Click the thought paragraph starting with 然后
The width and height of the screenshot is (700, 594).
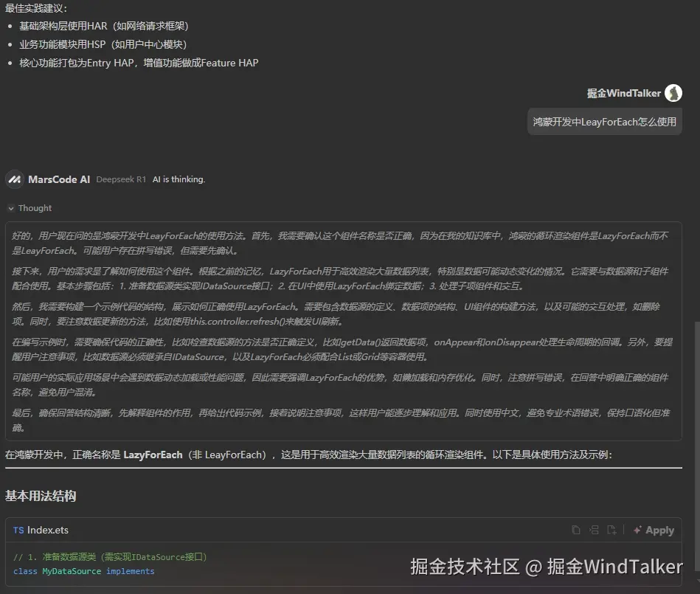pos(336,314)
